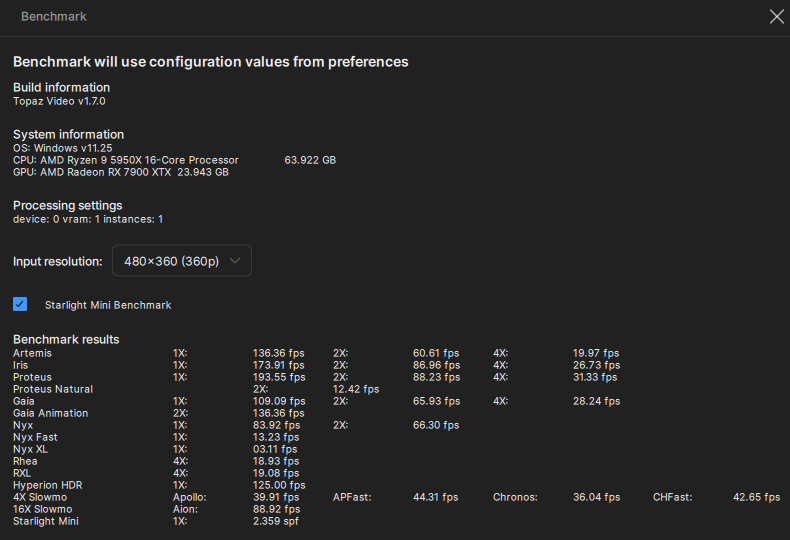The image size is (790, 540).
Task: Click the '63.922 GB' memory value
Action: tap(310, 160)
